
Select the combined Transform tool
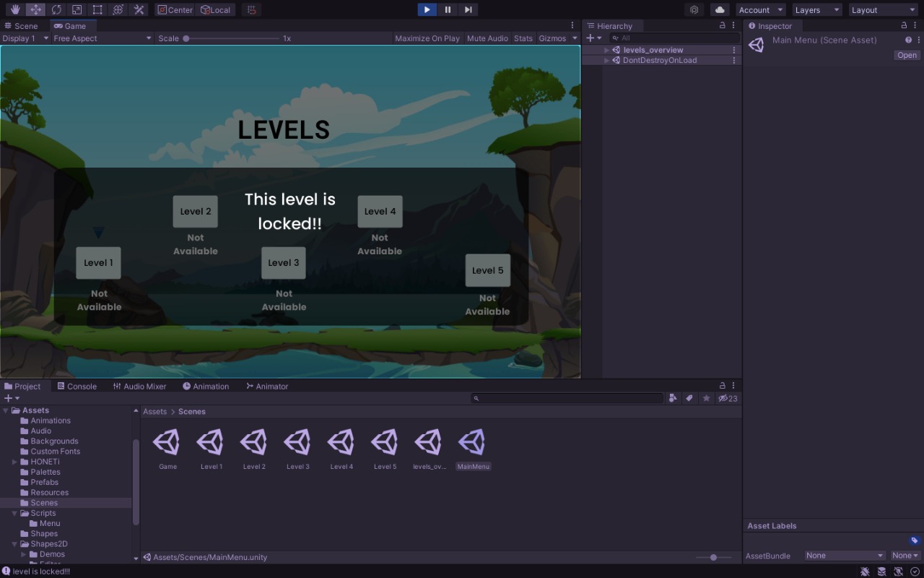pos(118,9)
